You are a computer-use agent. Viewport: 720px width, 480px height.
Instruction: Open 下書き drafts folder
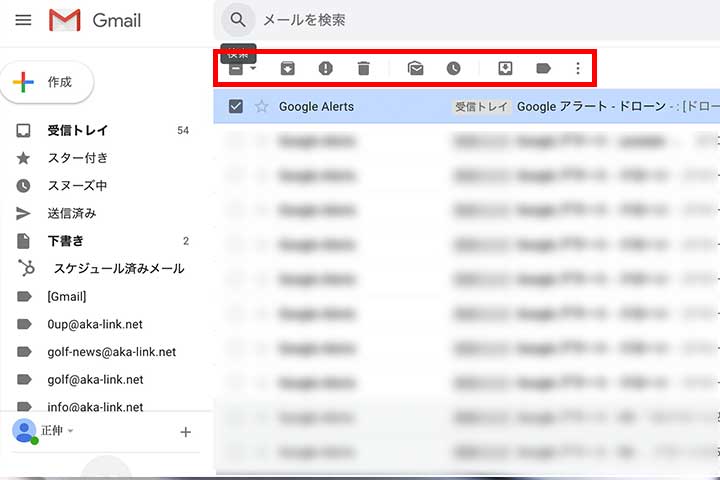pyautogui.click(x=65, y=241)
